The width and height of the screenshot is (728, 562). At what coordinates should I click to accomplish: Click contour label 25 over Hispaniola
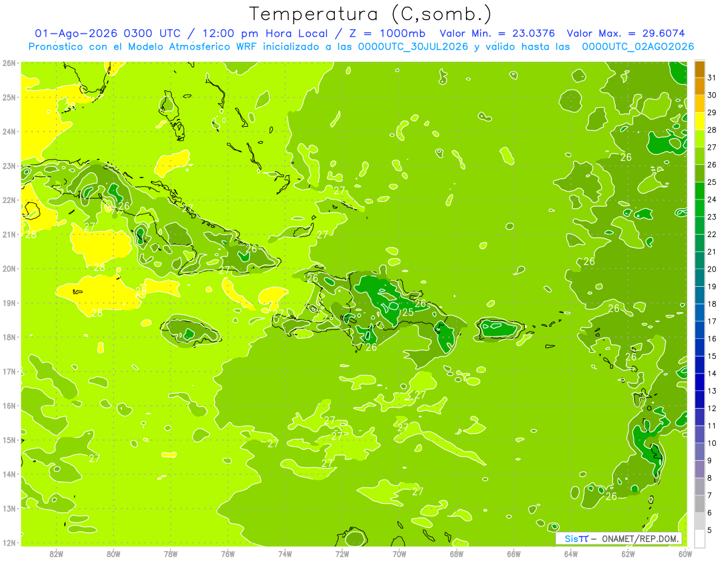click(408, 312)
